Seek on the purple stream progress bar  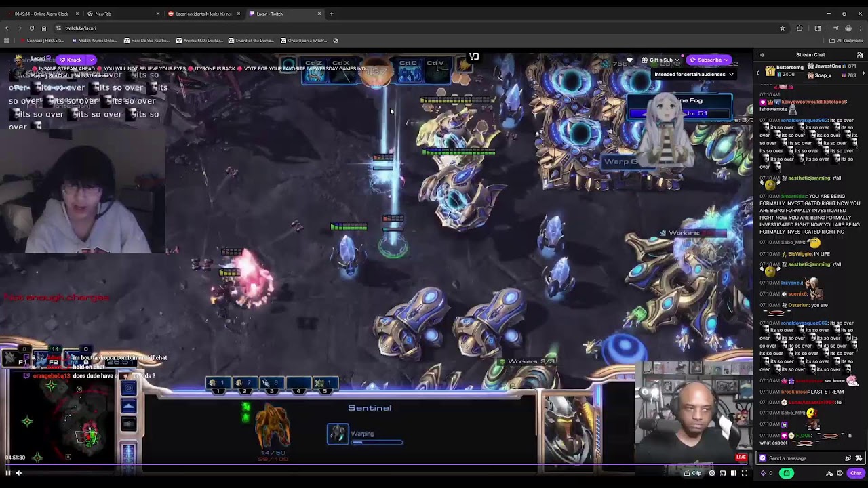376,466
